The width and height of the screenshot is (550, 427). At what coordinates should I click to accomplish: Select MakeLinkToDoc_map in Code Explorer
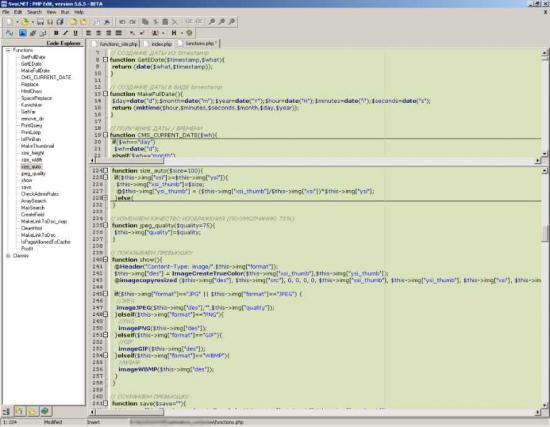coord(43,221)
